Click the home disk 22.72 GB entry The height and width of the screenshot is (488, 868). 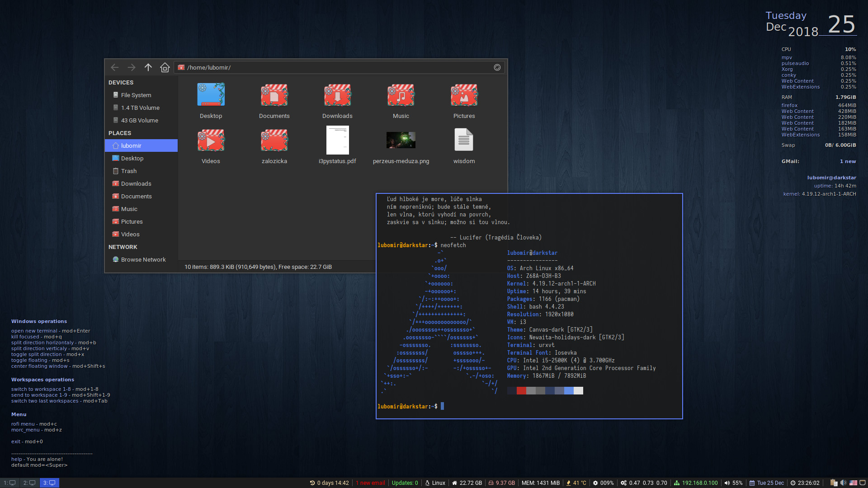click(467, 483)
